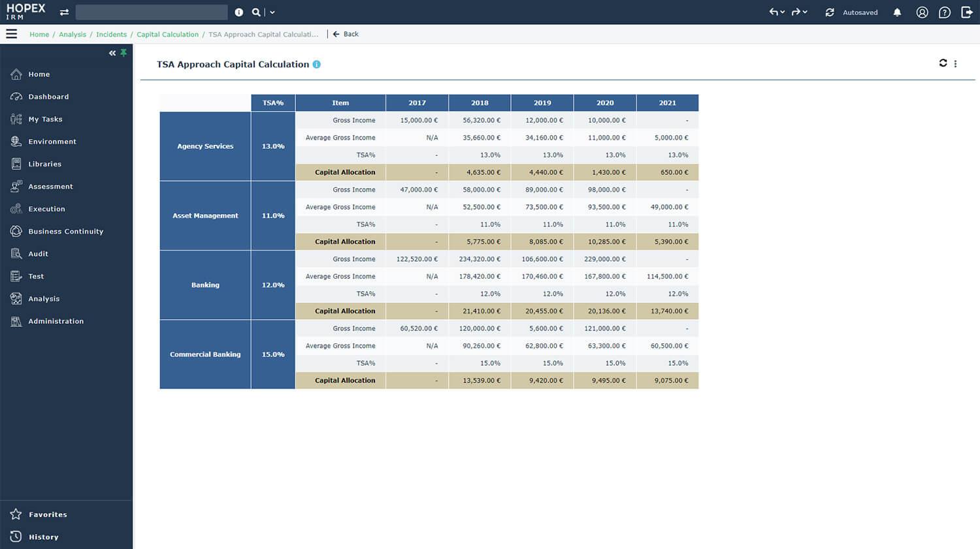
Task: Click the Analysis sidebar icon
Action: coord(16,298)
